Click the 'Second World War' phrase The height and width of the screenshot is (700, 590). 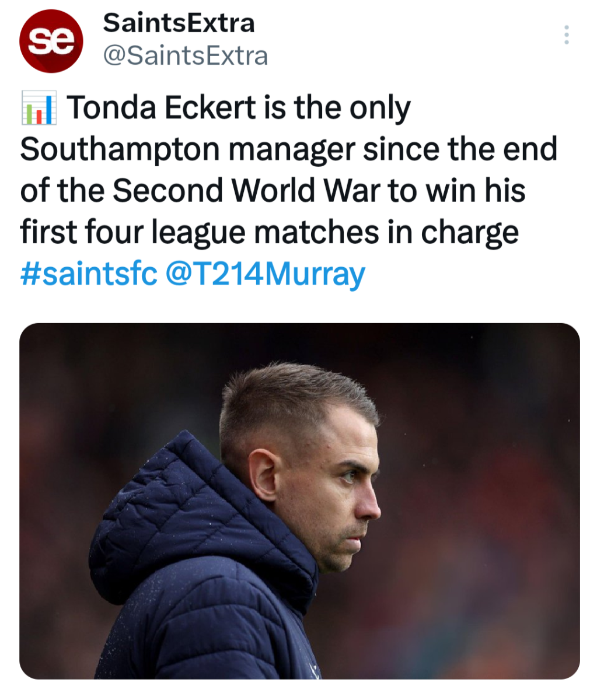click(245, 191)
